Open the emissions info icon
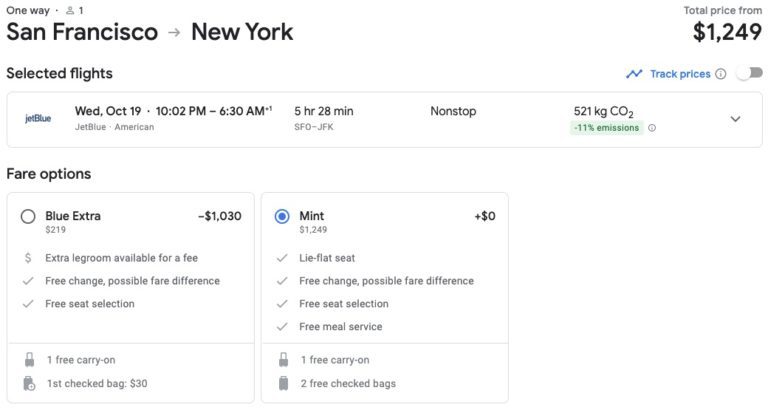The width and height of the screenshot is (768, 410). 652,128
